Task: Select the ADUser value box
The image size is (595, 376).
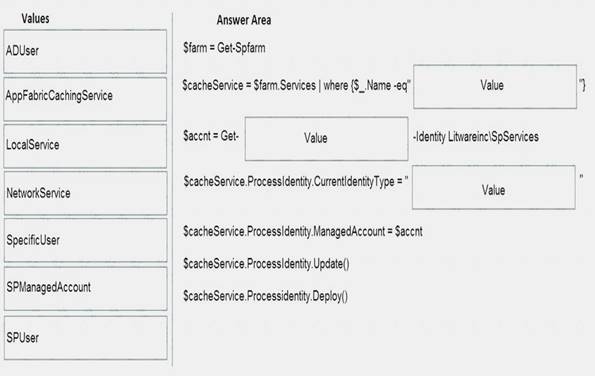Action: [85, 51]
